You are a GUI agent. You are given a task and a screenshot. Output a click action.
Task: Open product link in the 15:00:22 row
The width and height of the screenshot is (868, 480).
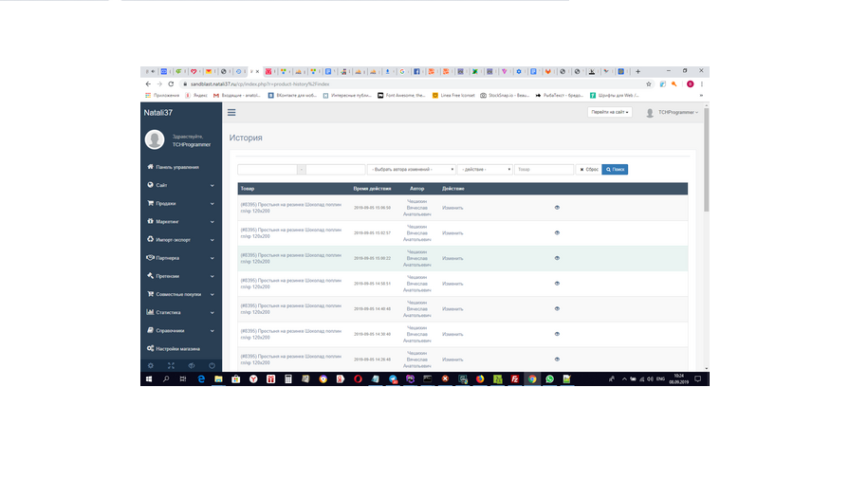coord(290,259)
